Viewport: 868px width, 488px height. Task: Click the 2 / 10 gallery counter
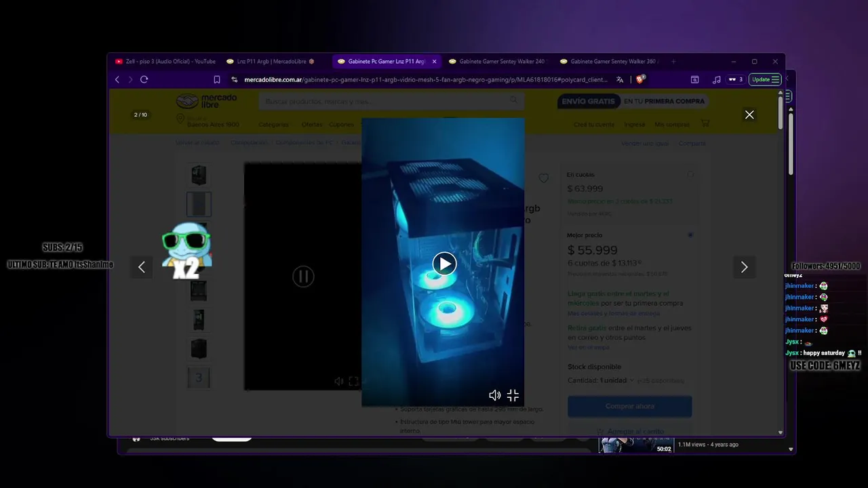point(140,115)
